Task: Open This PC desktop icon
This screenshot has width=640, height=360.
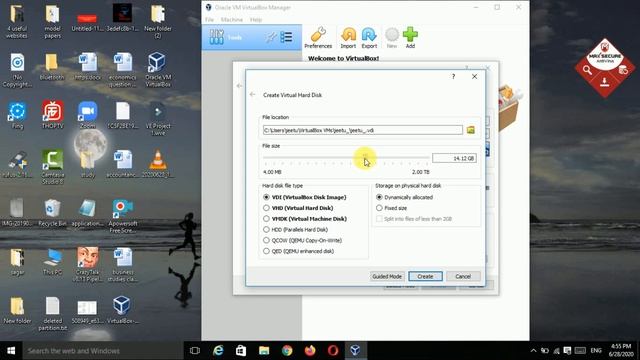Action: click(52, 261)
